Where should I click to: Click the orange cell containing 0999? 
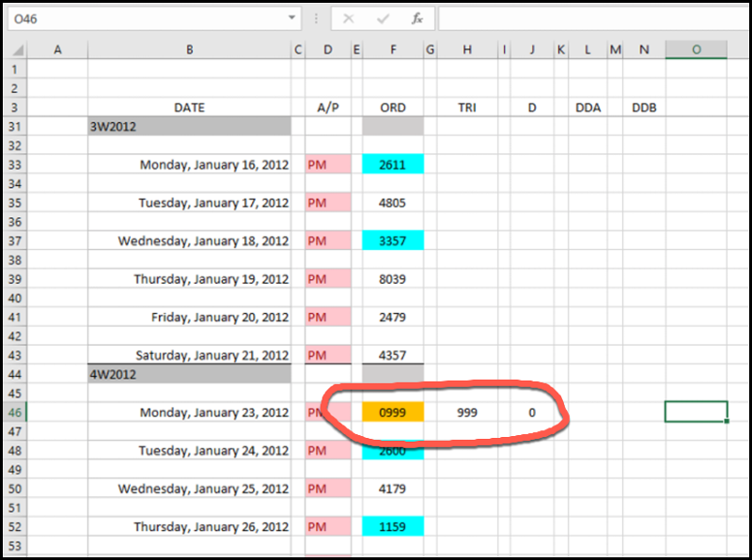tap(393, 412)
